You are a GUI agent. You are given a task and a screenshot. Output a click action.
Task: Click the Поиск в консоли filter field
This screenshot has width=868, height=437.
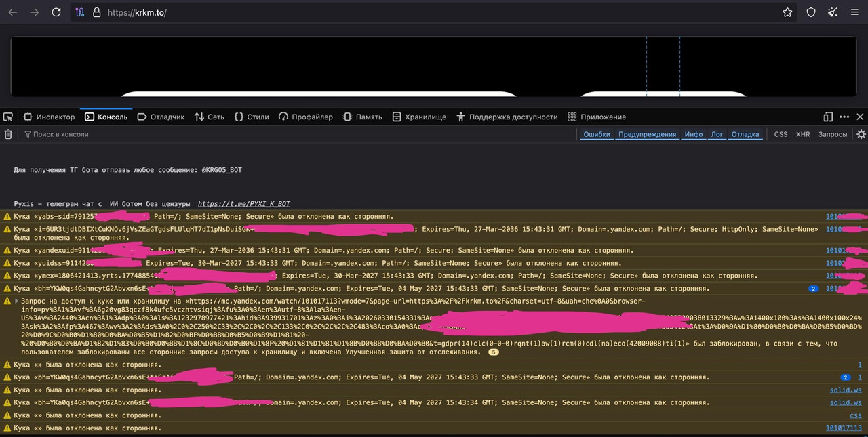(x=298, y=134)
